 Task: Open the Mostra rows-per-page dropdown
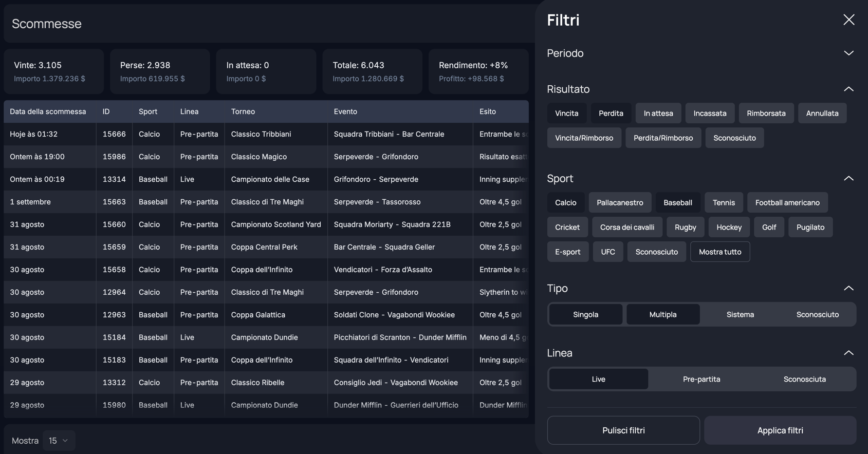[x=59, y=441]
